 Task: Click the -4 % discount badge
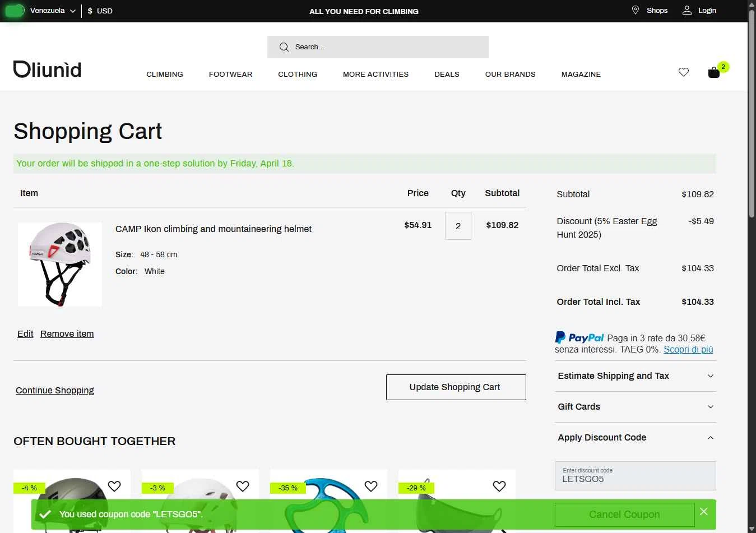29,488
